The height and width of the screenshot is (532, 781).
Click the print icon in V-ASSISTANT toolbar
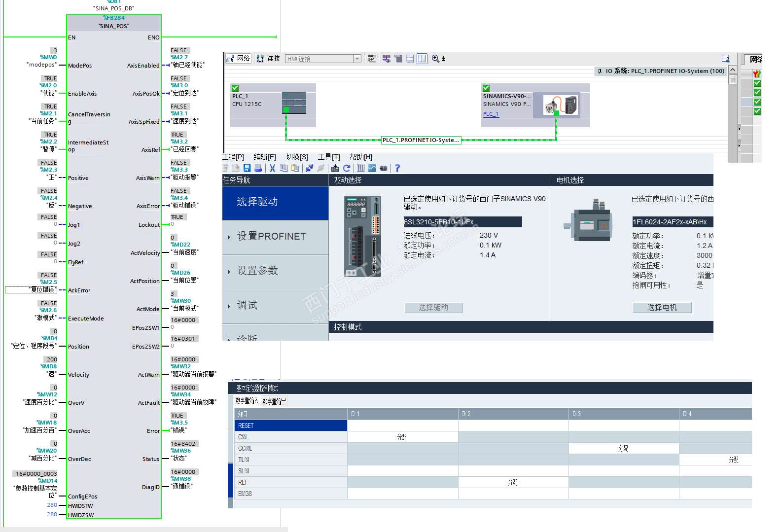258,168
